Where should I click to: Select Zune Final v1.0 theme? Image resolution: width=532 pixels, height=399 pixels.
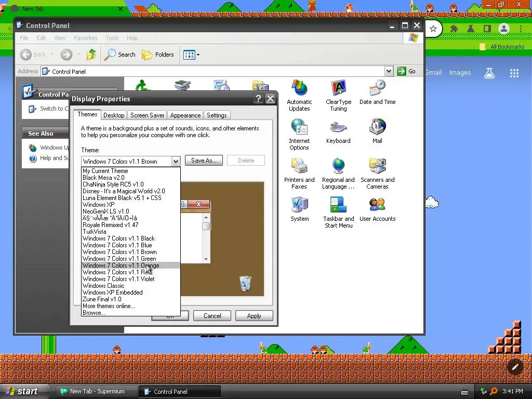pos(131,299)
